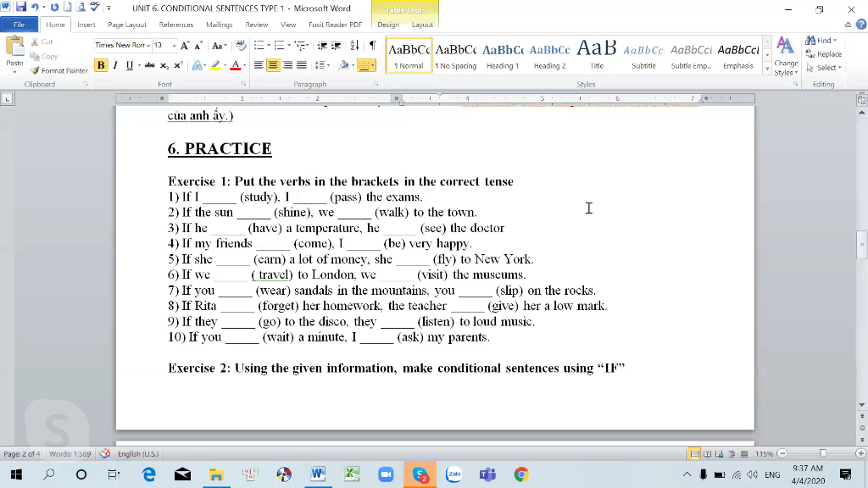Apply the No Spacing style
Viewport: 868px width, 488px height.
point(455,55)
